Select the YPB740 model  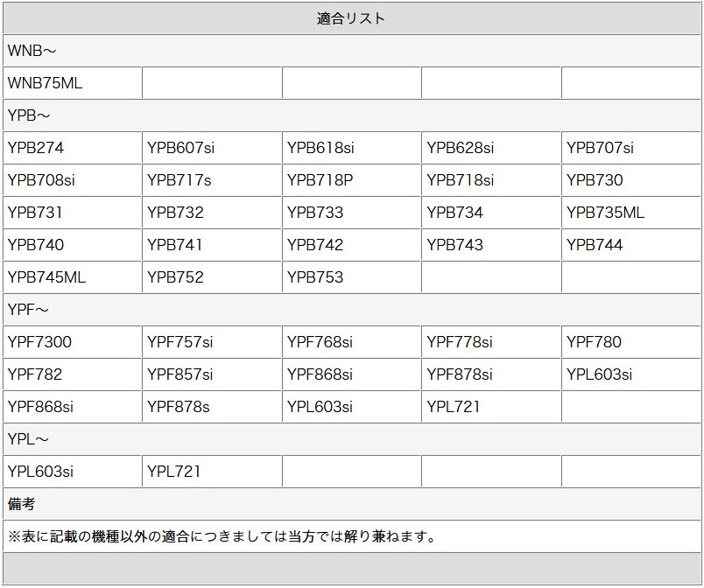click(73, 244)
